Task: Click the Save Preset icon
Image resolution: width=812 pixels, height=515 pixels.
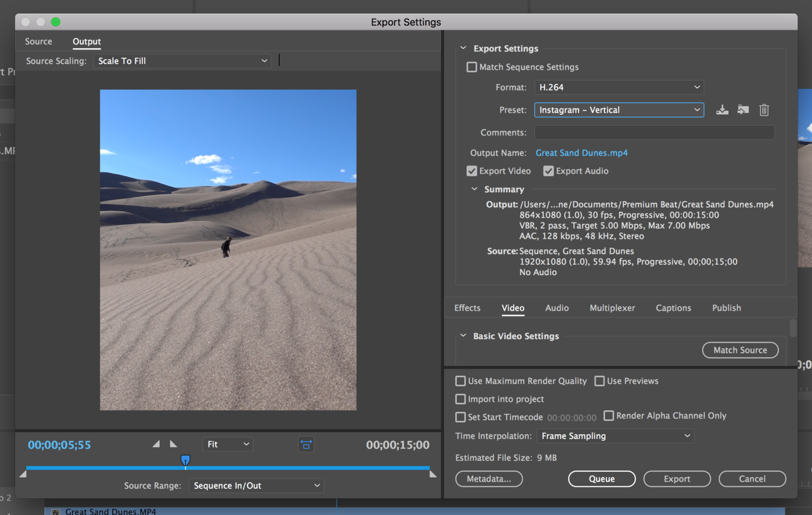Action: pyautogui.click(x=722, y=110)
